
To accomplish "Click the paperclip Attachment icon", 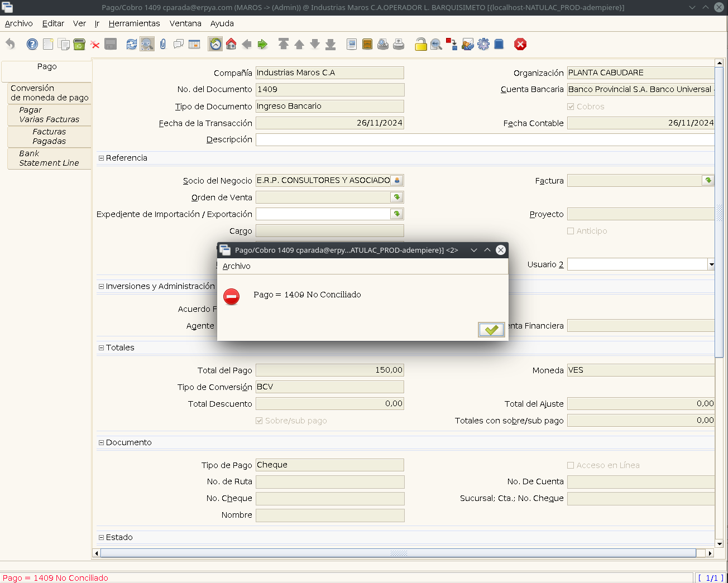I will 163,44.
